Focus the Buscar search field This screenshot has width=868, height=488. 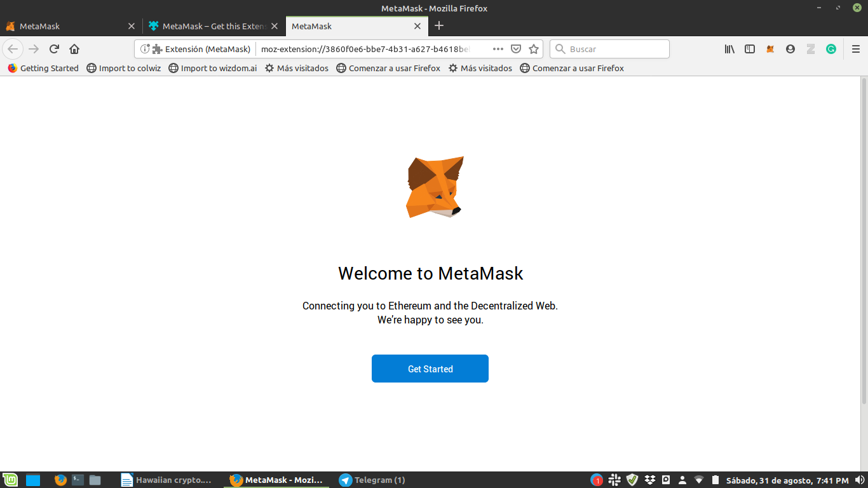click(609, 49)
